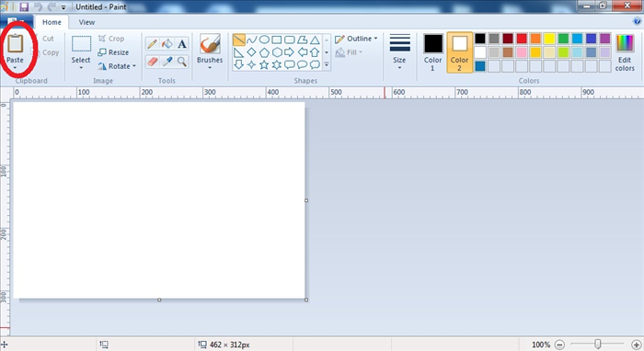
Task: Switch to the View tab
Action: click(86, 22)
